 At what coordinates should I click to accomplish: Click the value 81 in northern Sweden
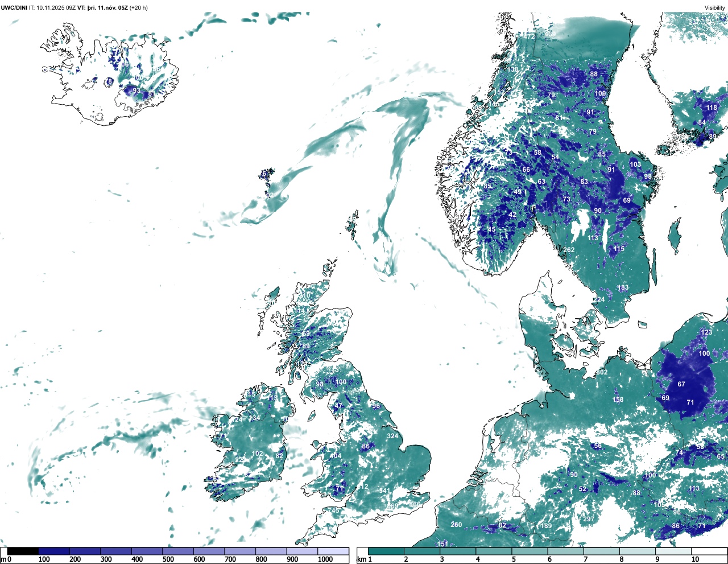(x=559, y=118)
